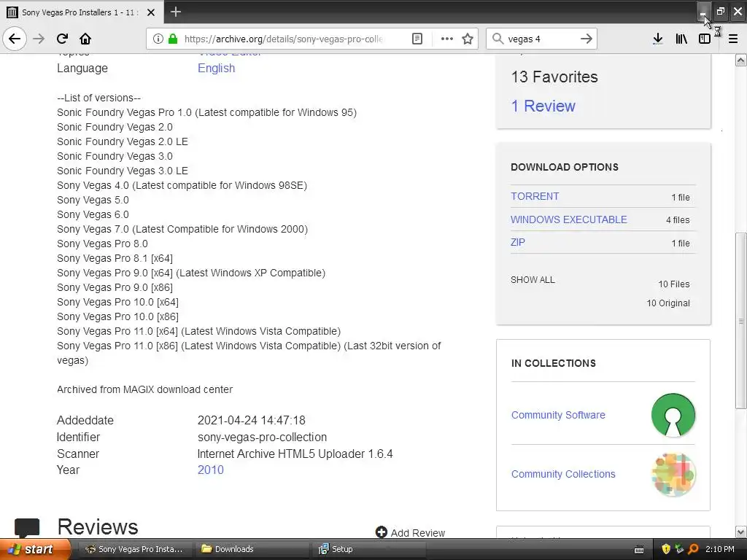Screen dimensions: 747x560
Task: Click the '10 Files' count text
Action: click(673, 284)
